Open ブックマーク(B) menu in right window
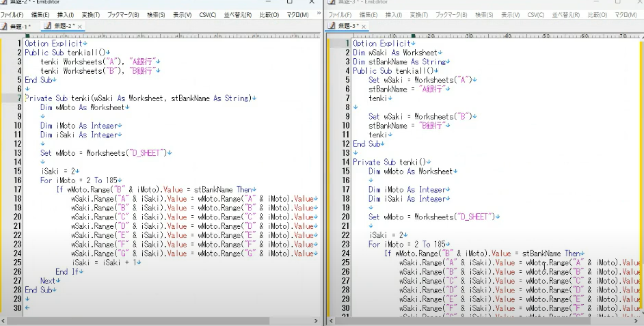This screenshot has width=644, height=326. [453, 14]
